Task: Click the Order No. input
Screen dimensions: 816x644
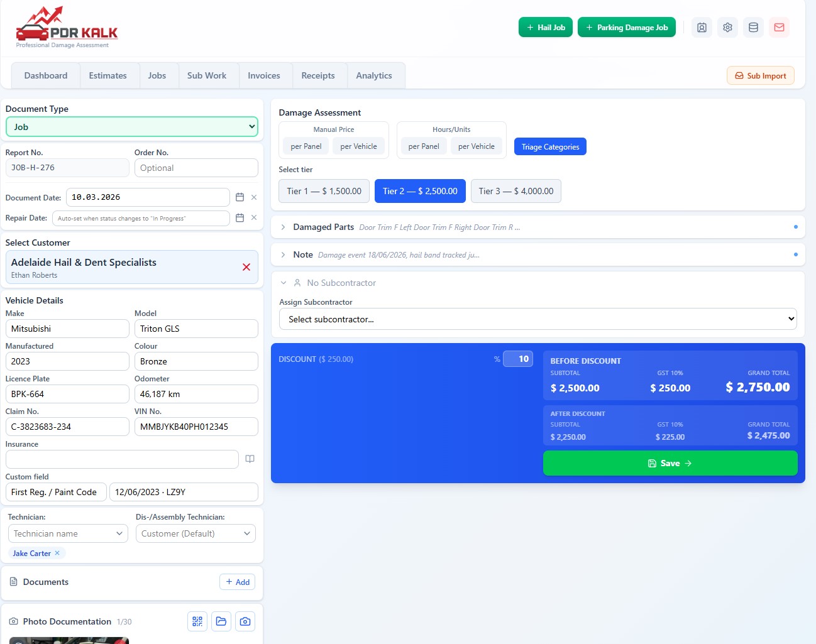Action: 196,168
